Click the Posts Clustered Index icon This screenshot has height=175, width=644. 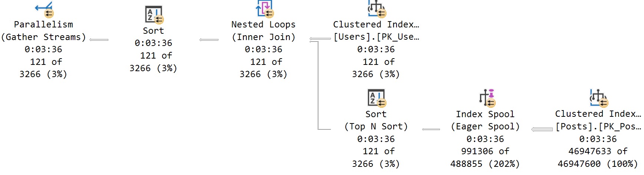[x=598, y=98]
